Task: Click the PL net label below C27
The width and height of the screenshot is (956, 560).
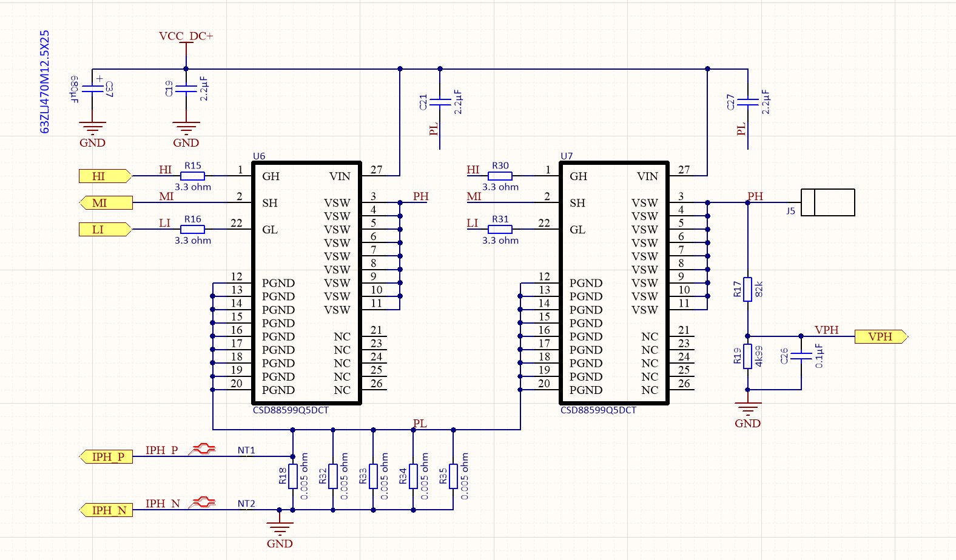Action: tap(741, 129)
